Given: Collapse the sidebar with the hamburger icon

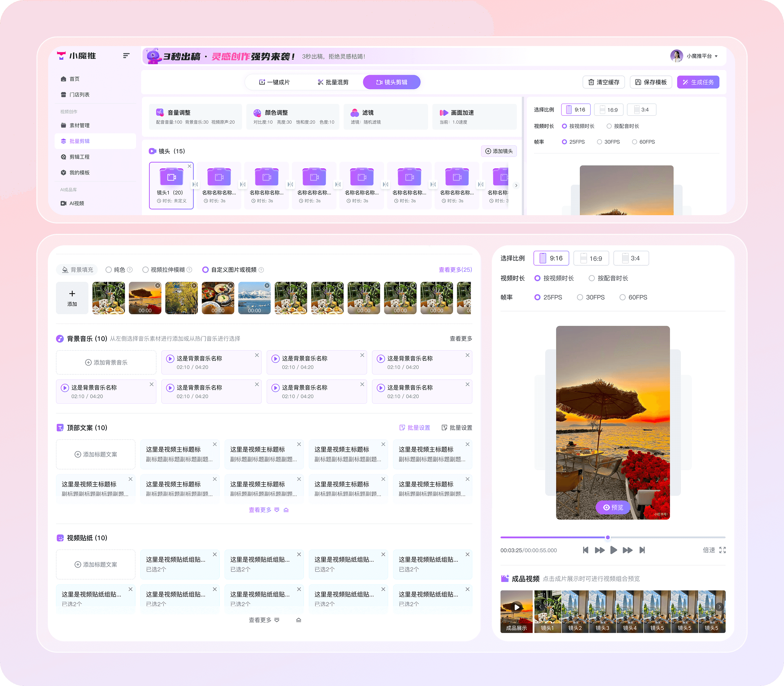Looking at the screenshot, I should click(x=126, y=56).
